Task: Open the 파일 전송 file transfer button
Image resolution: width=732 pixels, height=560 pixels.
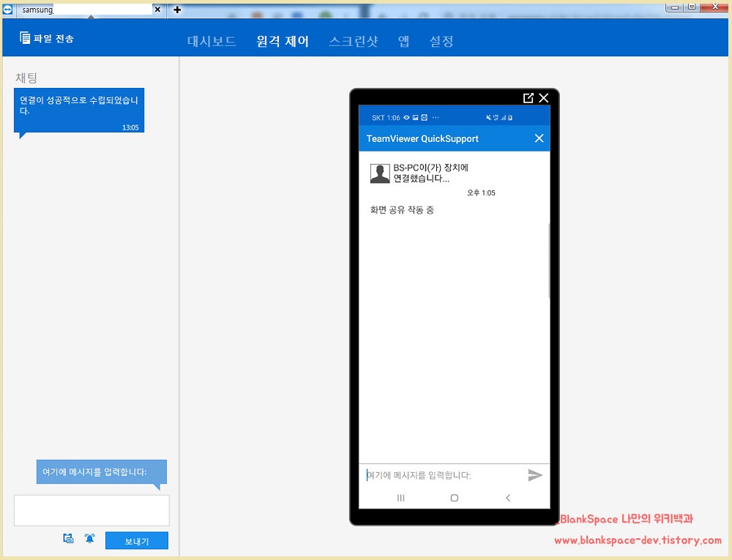Action: (47, 38)
